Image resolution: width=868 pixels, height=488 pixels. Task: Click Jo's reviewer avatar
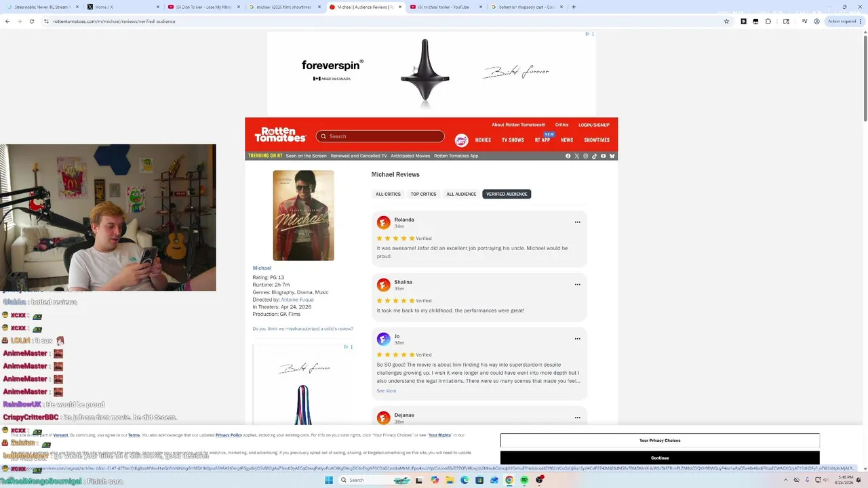point(384,339)
